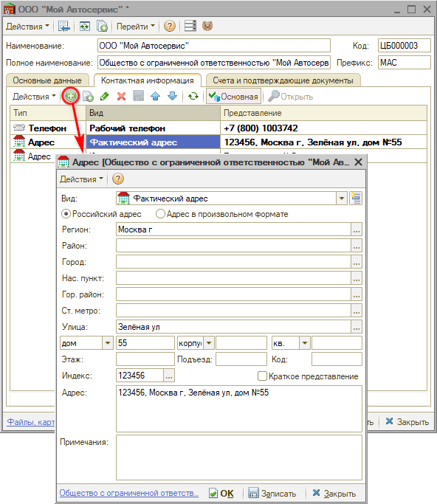
Task: Click icon beside the Вид dropdown
Action: click(356, 198)
